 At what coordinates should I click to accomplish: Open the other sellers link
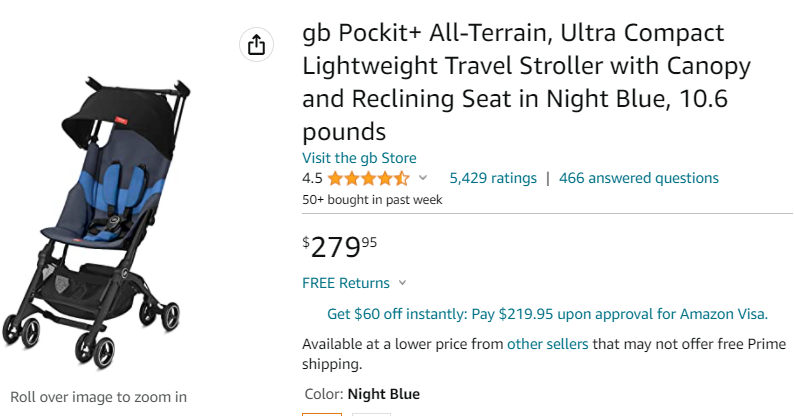click(x=547, y=344)
